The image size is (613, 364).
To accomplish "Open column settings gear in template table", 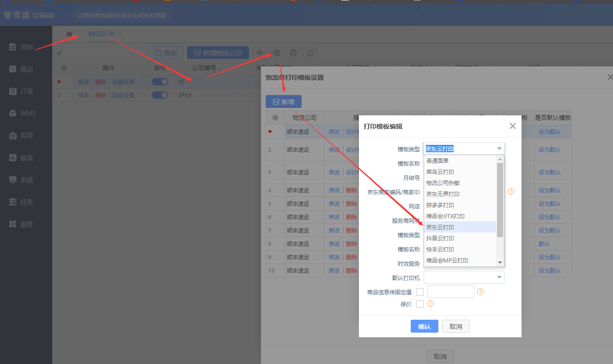I will (x=275, y=118).
